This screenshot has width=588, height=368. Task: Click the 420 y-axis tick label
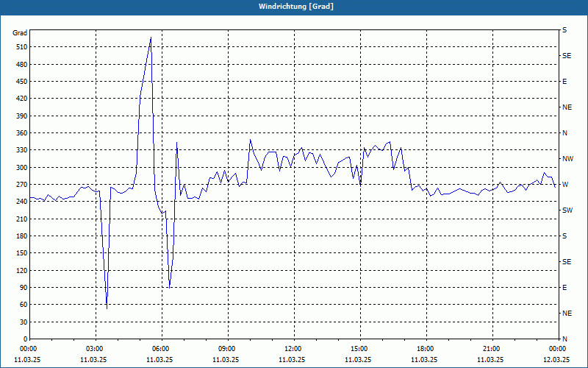coord(22,99)
